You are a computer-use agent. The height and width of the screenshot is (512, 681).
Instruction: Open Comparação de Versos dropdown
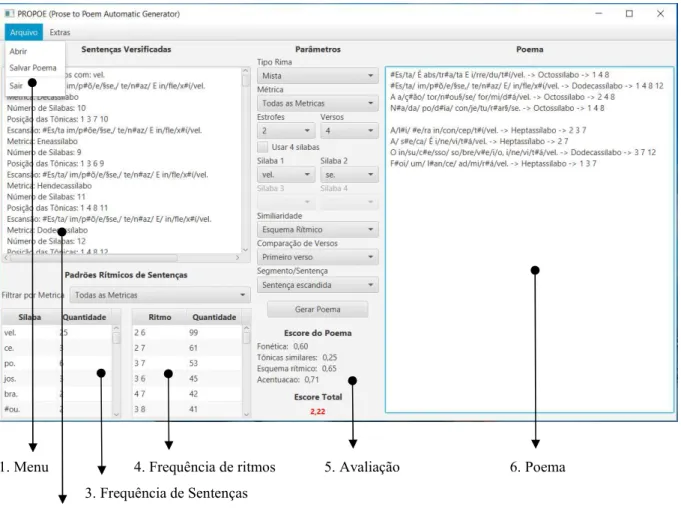click(317, 257)
